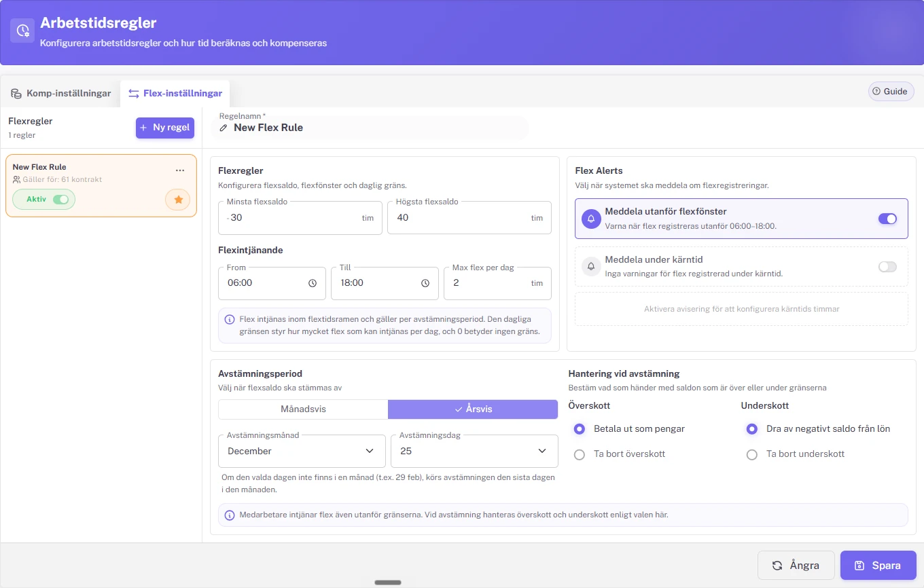Click the Ångra undo button
This screenshot has height=588, width=924.
(x=796, y=565)
